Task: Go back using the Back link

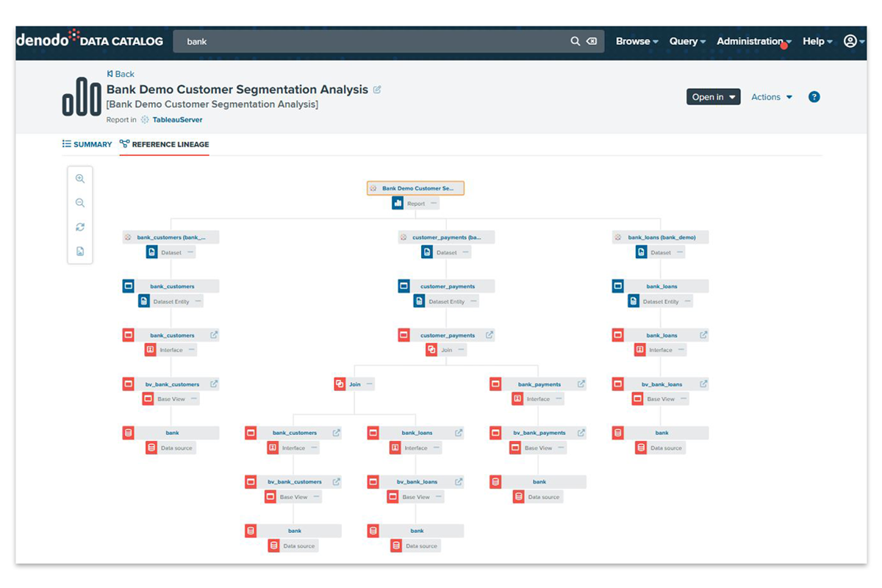Action: click(x=121, y=74)
